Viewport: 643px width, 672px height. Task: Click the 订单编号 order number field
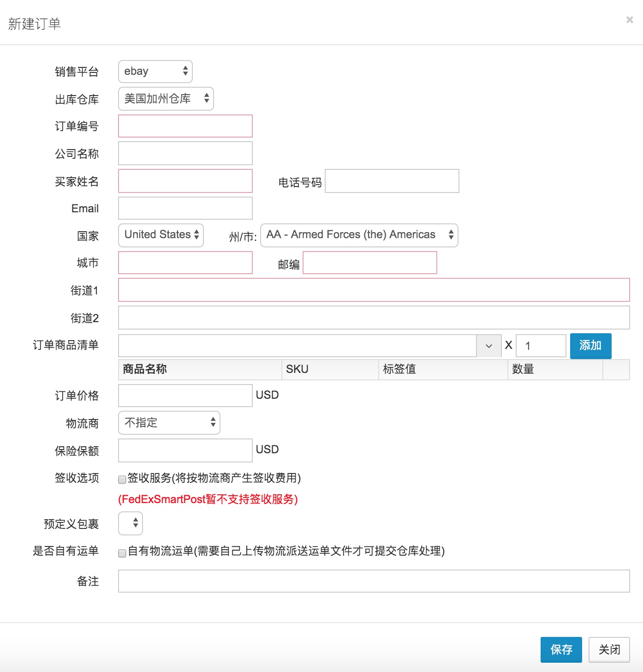point(185,126)
